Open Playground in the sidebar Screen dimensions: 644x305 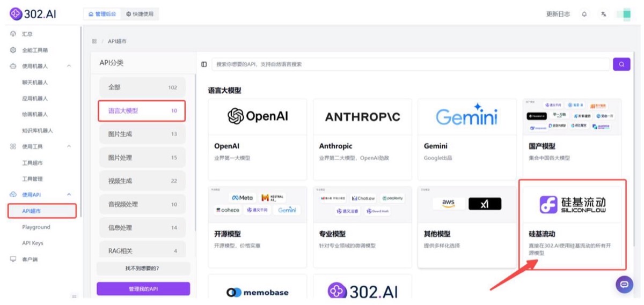[36, 227]
